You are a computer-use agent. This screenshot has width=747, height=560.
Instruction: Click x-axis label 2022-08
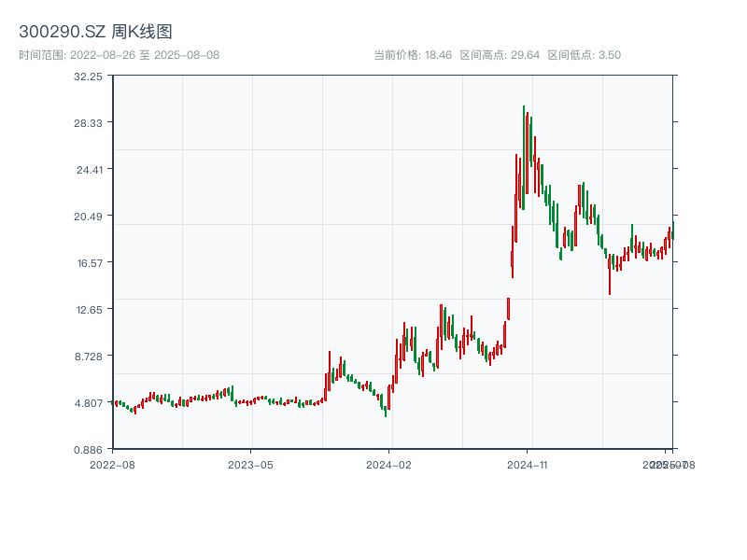click(x=112, y=465)
